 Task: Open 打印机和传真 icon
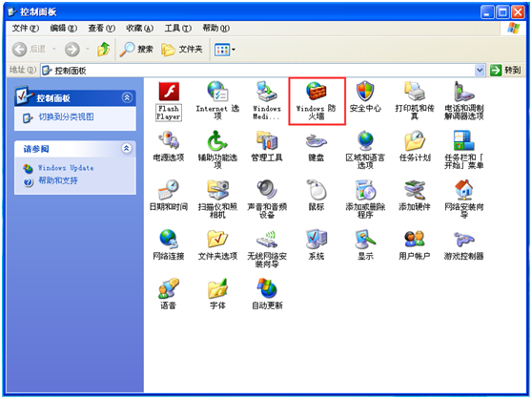pos(415,101)
